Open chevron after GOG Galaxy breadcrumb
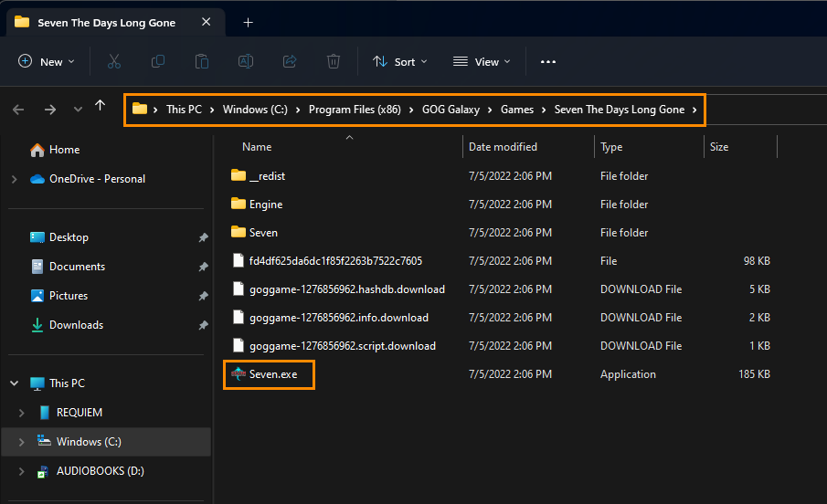The image size is (827, 504). pyautogui.click(x=490, y=110)
